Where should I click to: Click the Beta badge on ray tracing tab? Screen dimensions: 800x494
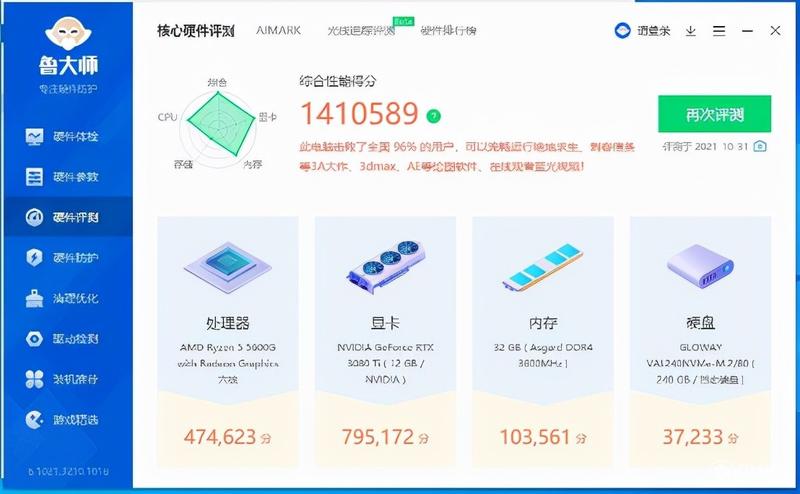click(404, 21)
